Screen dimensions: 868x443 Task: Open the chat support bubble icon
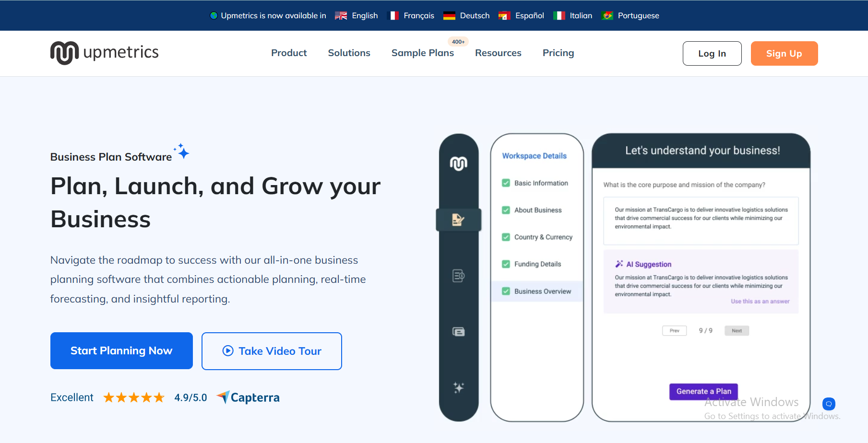(x=829, y=404)
